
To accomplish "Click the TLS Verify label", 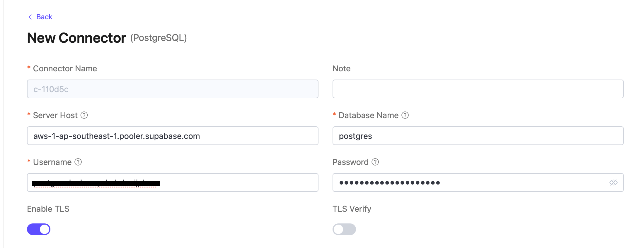I will click(352, 209).
